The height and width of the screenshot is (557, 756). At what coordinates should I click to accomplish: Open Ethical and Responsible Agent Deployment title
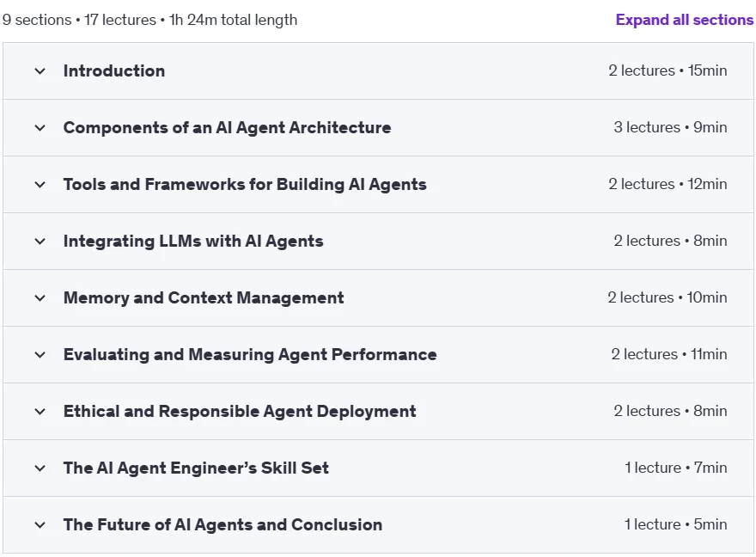click(x=240, y=412)
